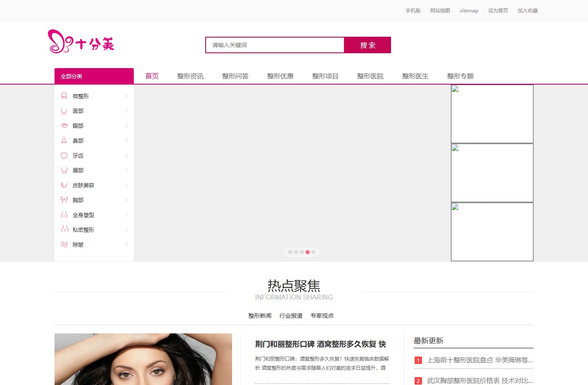Image resolution: width=588 pixels, height=385 pixels.
Task: Open the 整形医院 nav item
Action: (x=370, y=76)
